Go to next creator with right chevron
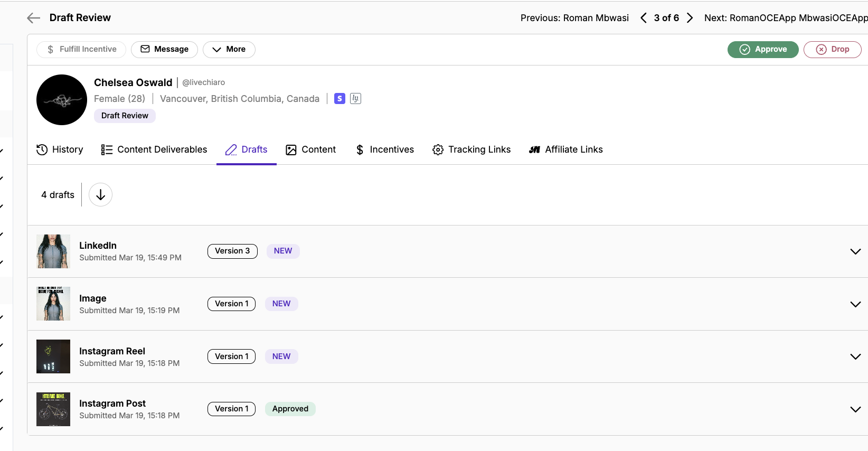This screenshot has height=451, width=868. pos(690,18)
